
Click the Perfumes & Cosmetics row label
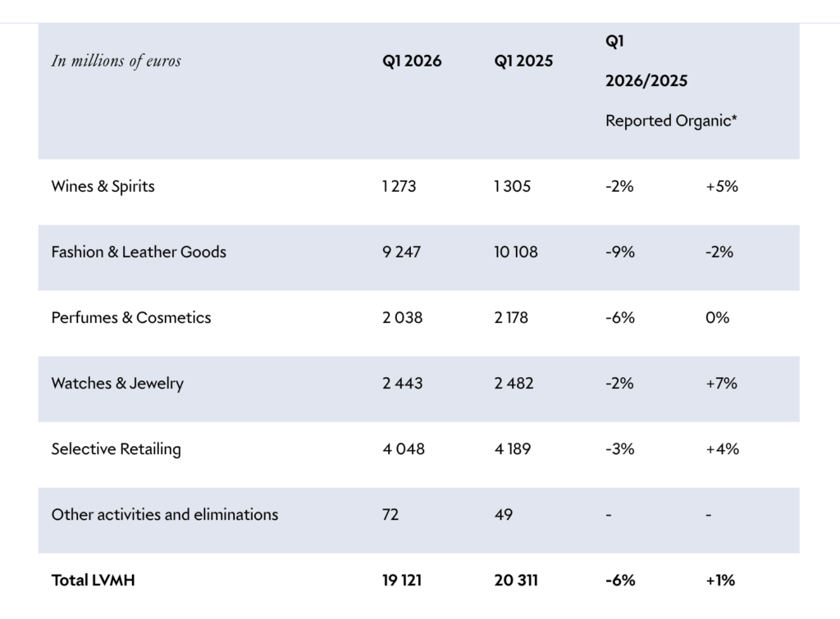click(131, 317)
